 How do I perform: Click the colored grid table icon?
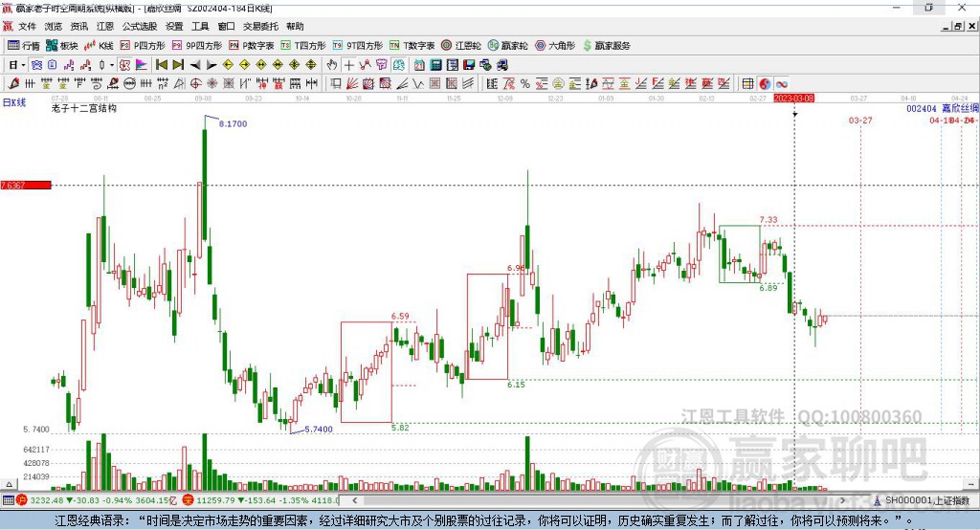(x=748, y=84)
